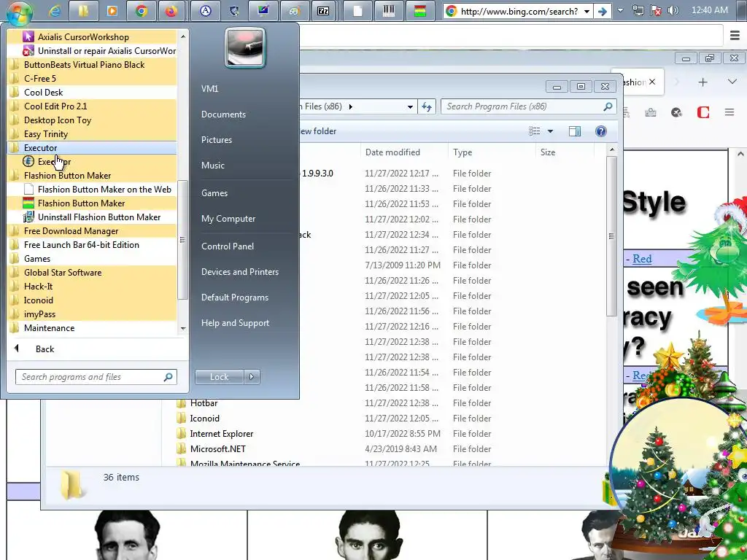Click the taskbar address bar URL field
The image size is (747, 560).
point(519,11)
